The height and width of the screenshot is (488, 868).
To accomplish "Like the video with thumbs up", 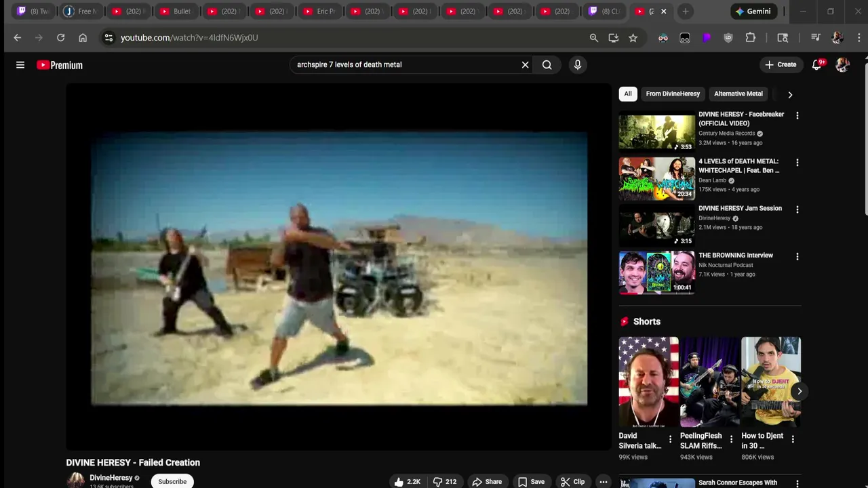I will 408,482.
